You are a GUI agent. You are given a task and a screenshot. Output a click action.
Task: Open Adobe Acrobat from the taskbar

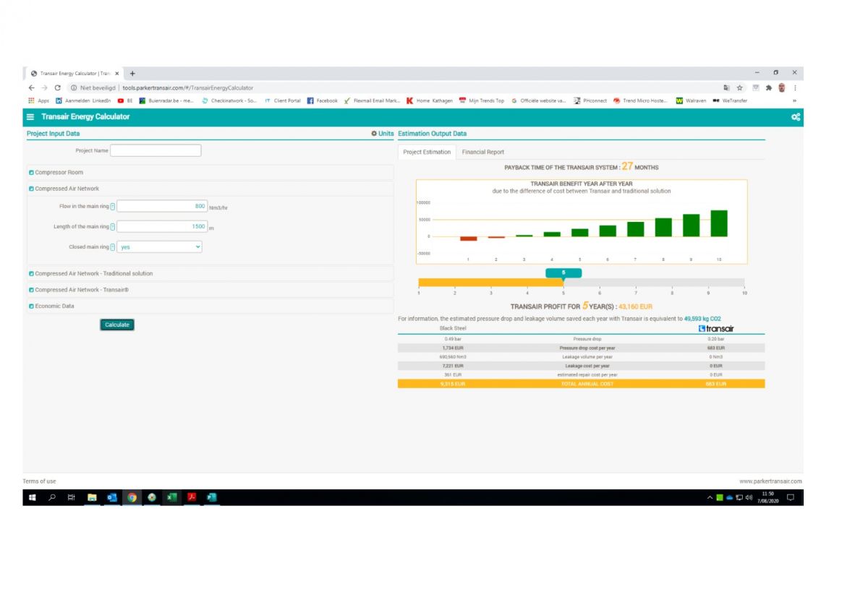pos(192,497)
